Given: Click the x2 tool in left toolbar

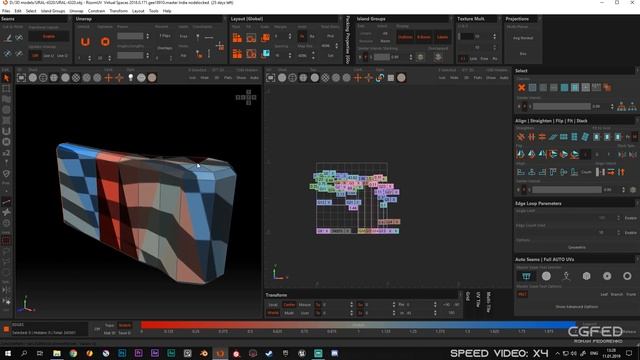Looking at the screenshot, I should 6,152.
